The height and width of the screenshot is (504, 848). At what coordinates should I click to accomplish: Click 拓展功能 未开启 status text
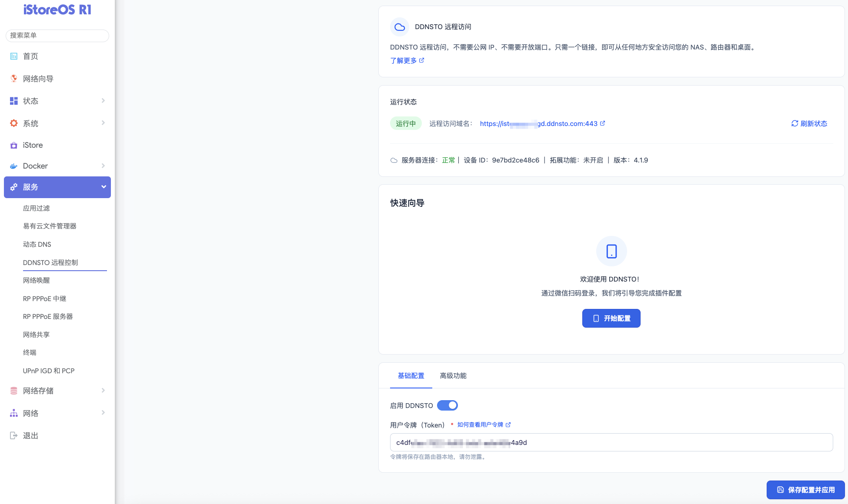(576, 160)
